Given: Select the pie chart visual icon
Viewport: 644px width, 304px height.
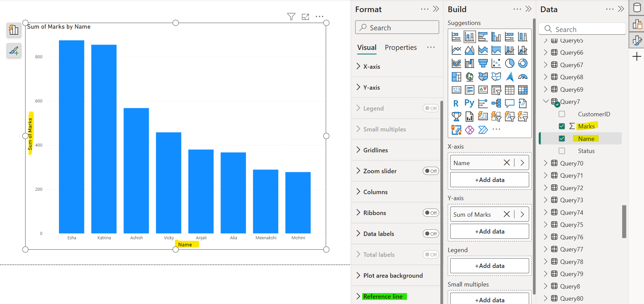Looking at the screenshot, I should tap(510, 63).
